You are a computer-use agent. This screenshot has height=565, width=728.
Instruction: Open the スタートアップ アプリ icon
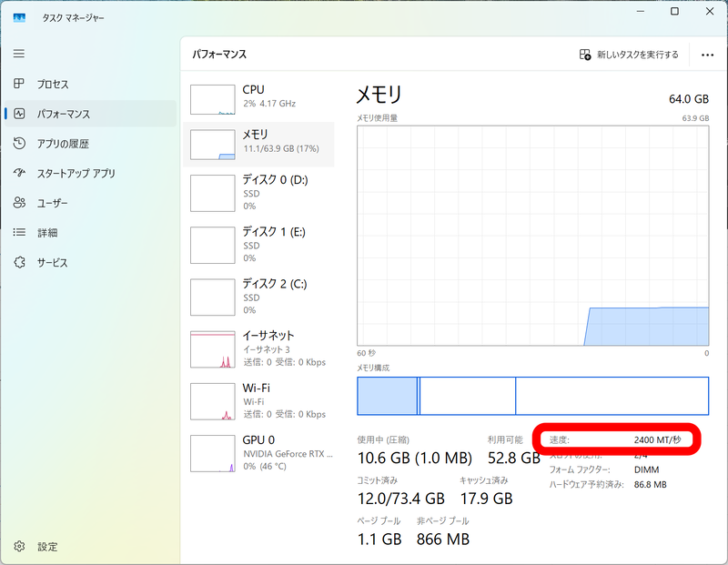[19, 173]
